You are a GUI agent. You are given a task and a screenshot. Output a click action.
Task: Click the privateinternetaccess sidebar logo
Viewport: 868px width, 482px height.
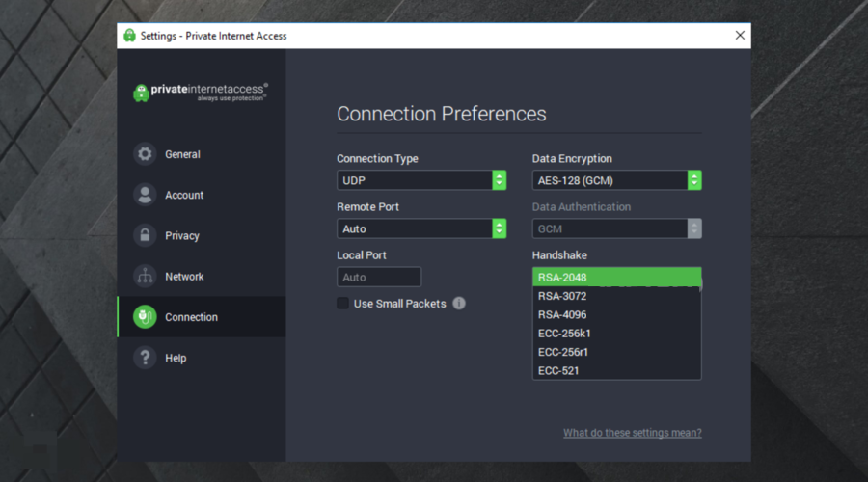[201, 92]
